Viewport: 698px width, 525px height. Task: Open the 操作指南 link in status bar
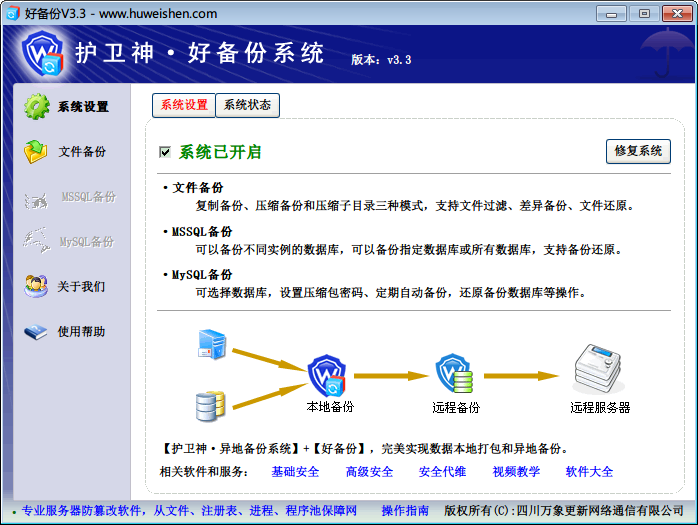(405, 510)
